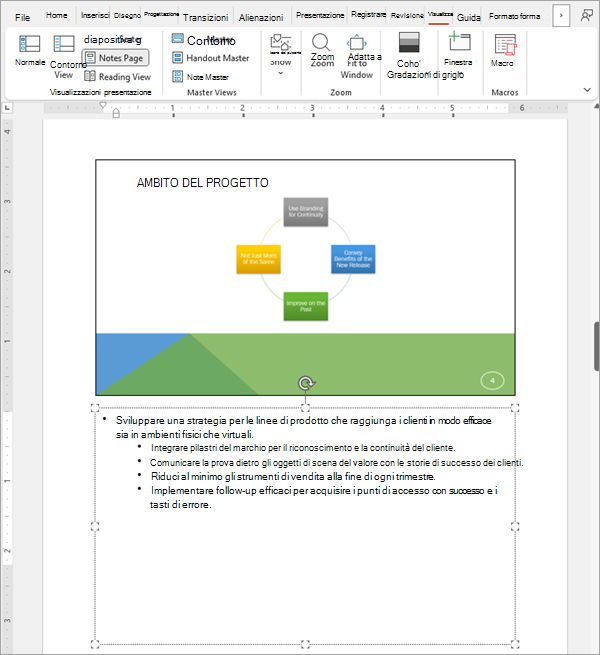Collapse the ribbon with chevron
The image size is (600, 655).
coord(587,89)
